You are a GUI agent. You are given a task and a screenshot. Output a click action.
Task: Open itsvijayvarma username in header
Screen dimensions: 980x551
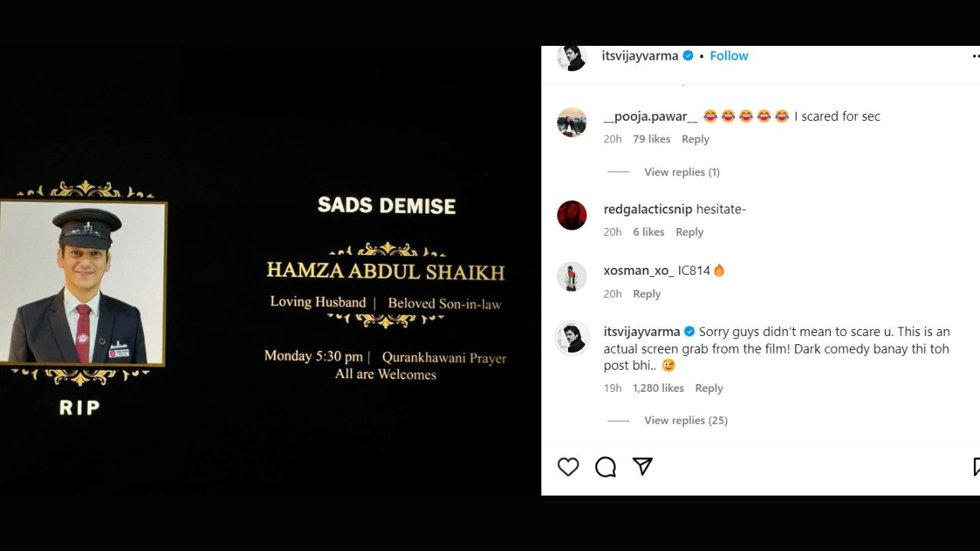(x=640, y=56)
